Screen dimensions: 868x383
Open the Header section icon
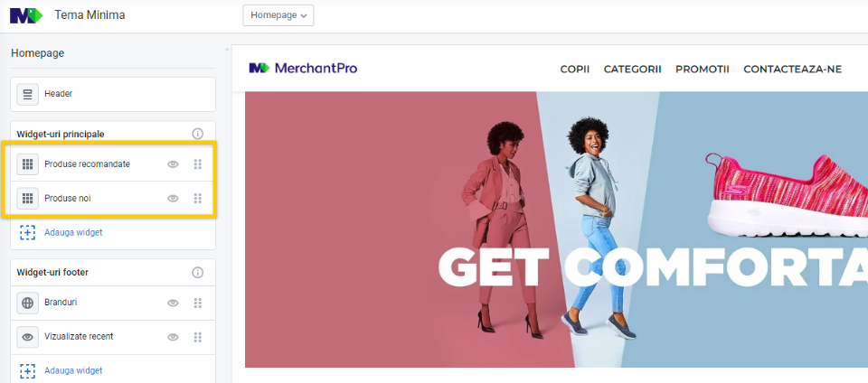(28, 95)
